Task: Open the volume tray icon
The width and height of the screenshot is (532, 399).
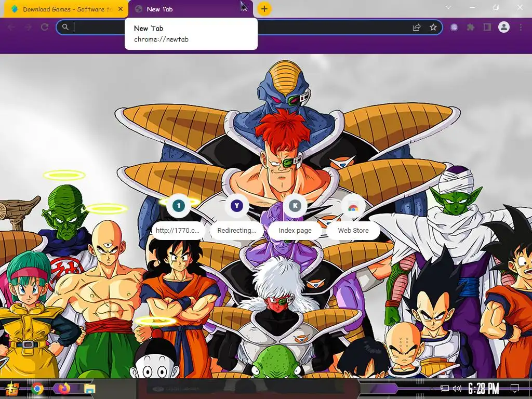Action: pos(457,389)
